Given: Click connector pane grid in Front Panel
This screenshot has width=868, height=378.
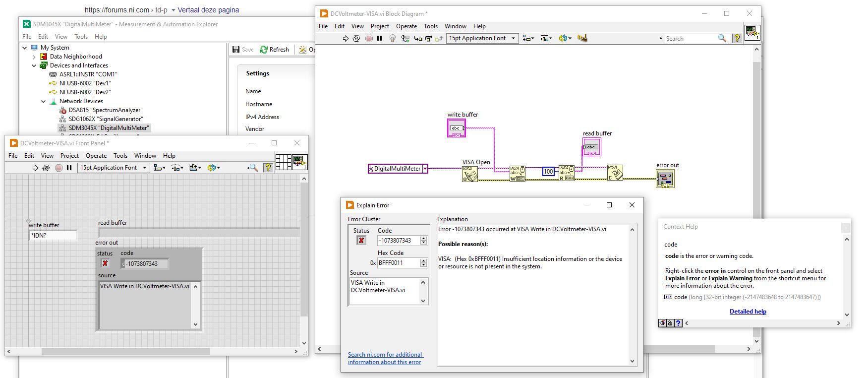Looking at the screenshot, I should click(283, 162).
